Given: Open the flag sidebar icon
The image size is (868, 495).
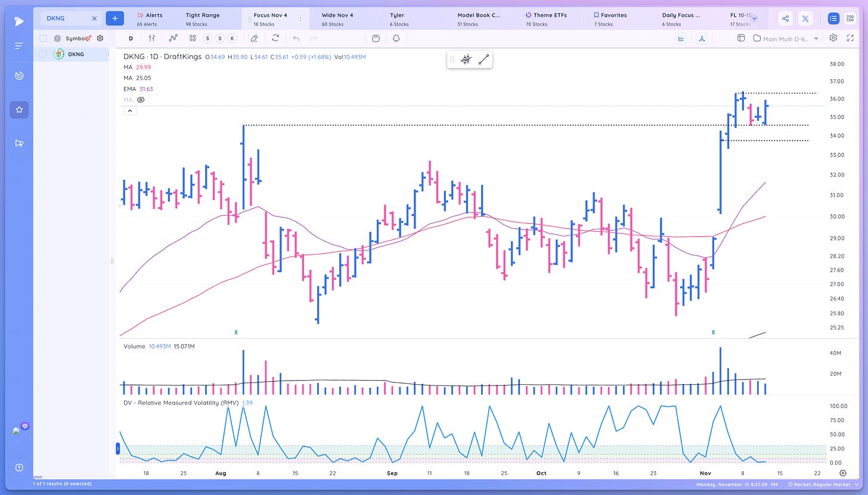Looking at the screenshot, I should (x=19, y=143).
